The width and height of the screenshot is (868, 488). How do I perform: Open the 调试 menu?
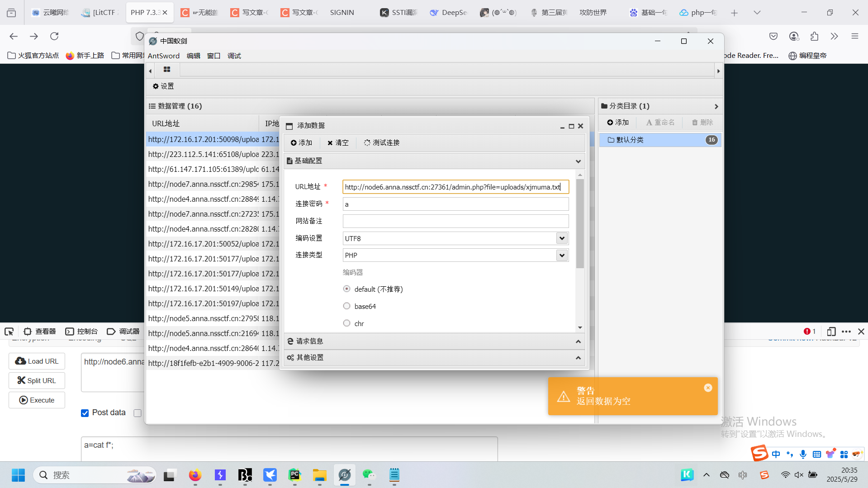(x=234, y=56)
